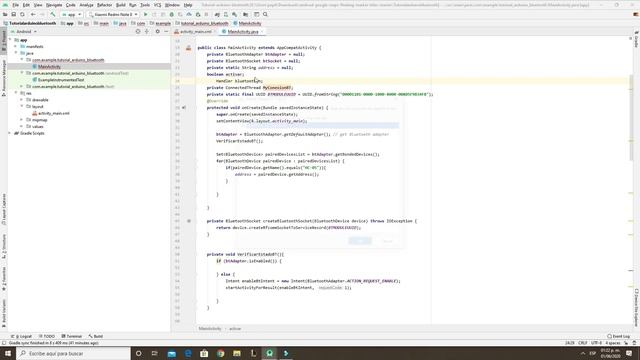The image size is (640, 360).
Task: Expand the manifests folder
Action: (x=16, y=47)
